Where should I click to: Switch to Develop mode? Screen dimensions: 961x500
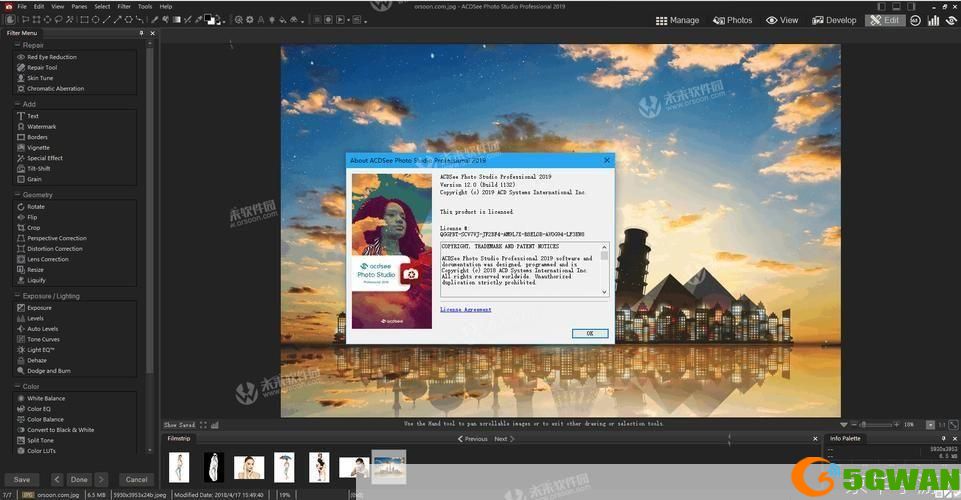tap(834, 20)
